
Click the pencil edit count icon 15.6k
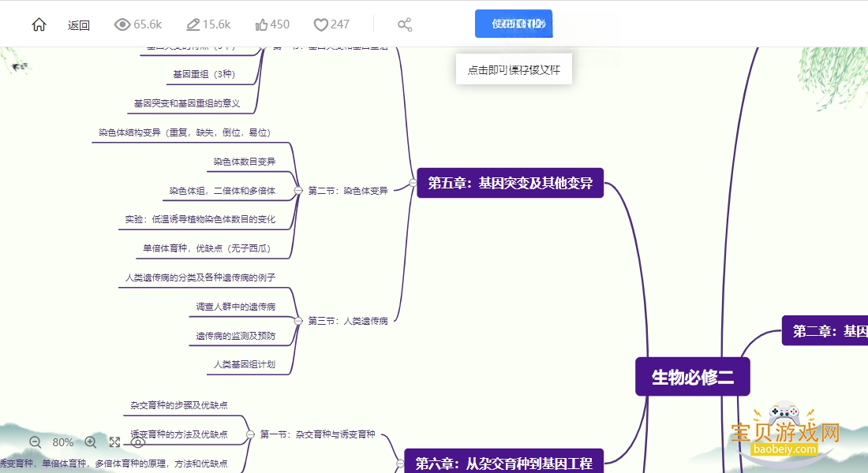pos(193,24)
